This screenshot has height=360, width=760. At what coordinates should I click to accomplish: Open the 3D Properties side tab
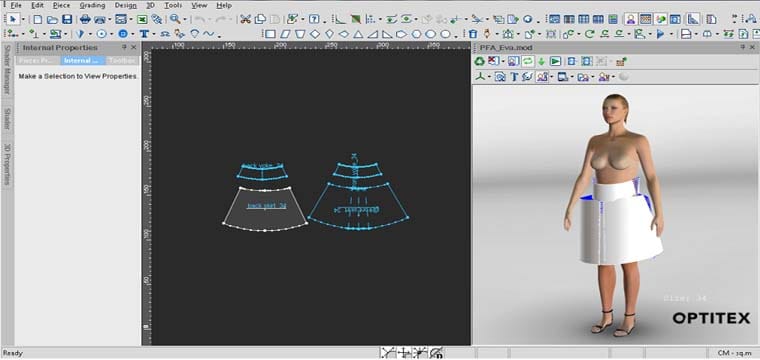[7, 164]
